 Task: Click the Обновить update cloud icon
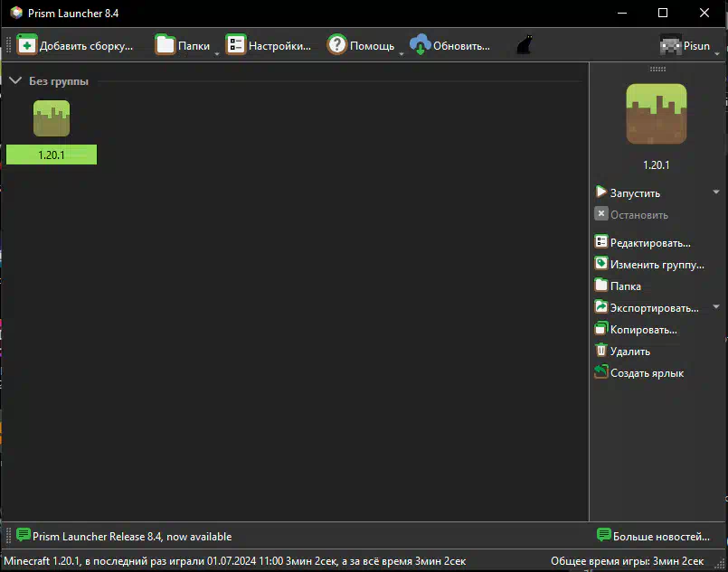tap(421, 44)
